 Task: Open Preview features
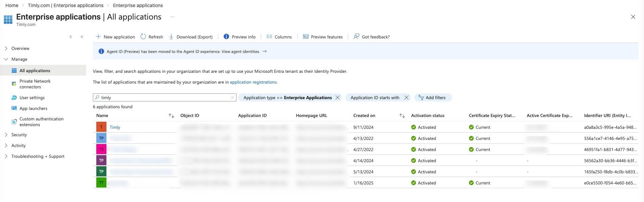point(323,37)
